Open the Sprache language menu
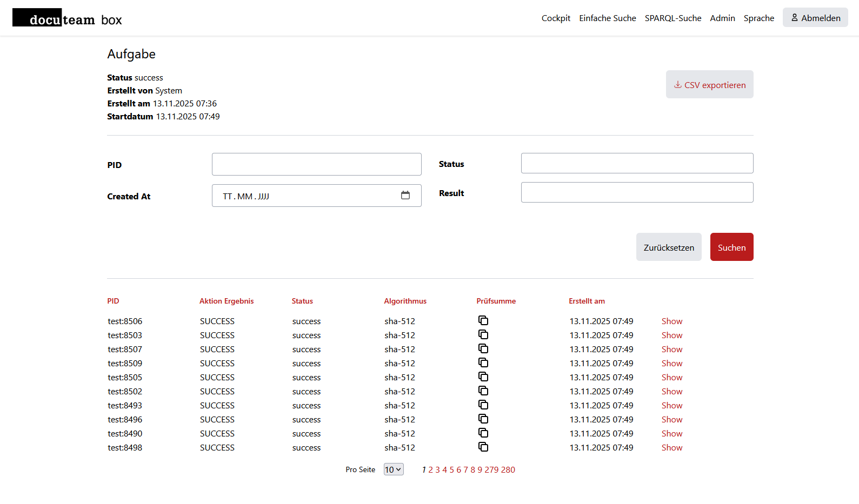859x504 pixels. (758, 18)
